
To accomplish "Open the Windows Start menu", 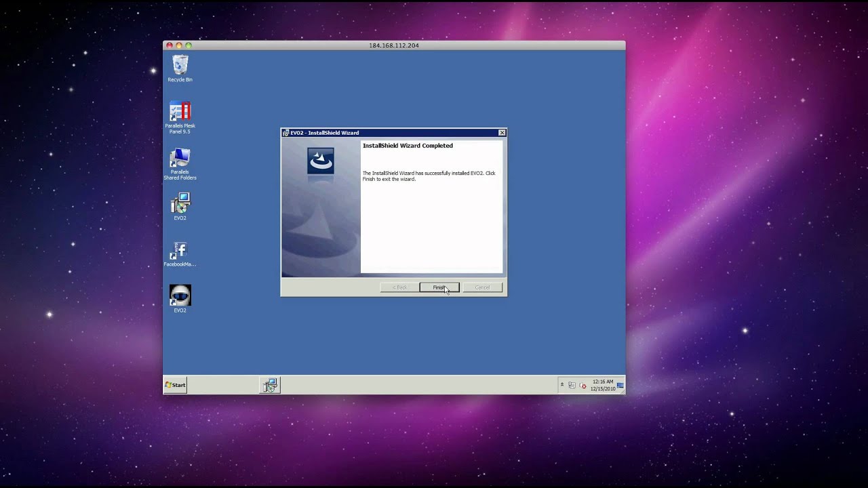I will coord(176,385).
